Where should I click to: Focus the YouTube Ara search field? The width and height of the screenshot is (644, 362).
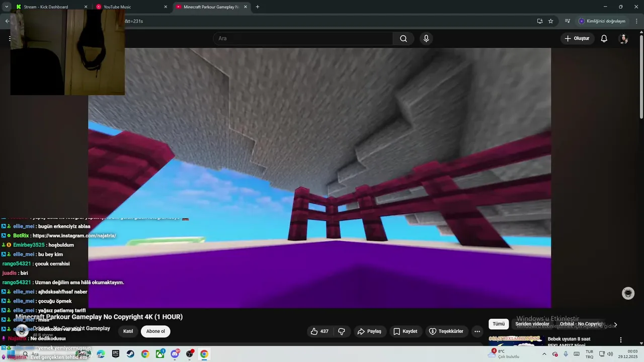303,39
